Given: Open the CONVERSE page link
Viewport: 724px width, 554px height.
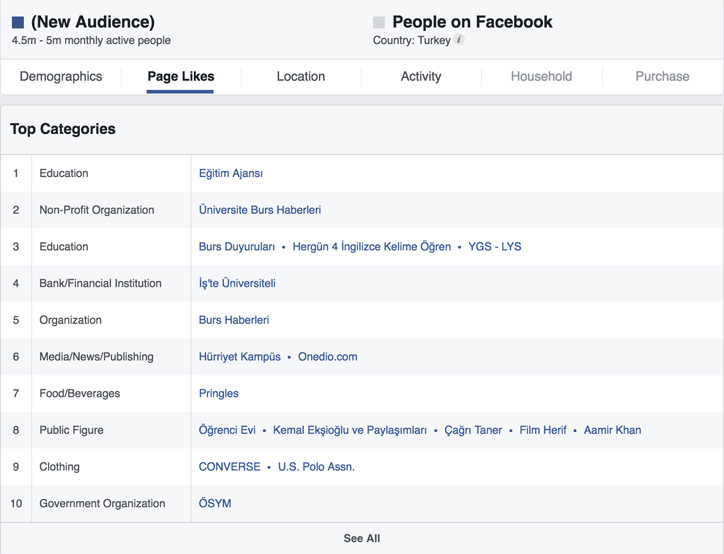Looking at the screenshot, I should (229, 467).
